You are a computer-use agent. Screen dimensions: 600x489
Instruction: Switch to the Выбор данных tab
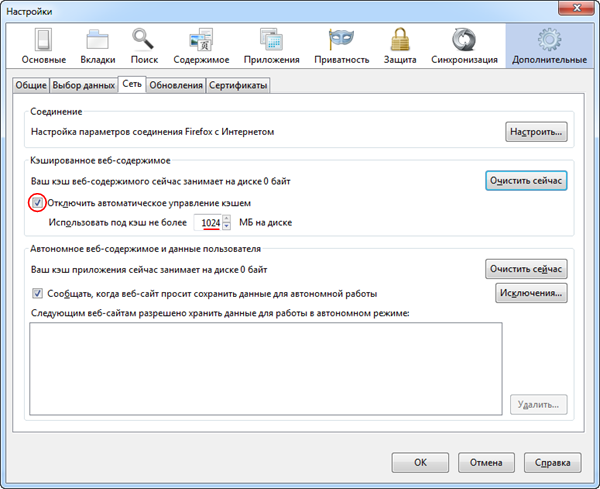[x=83, y=85]
